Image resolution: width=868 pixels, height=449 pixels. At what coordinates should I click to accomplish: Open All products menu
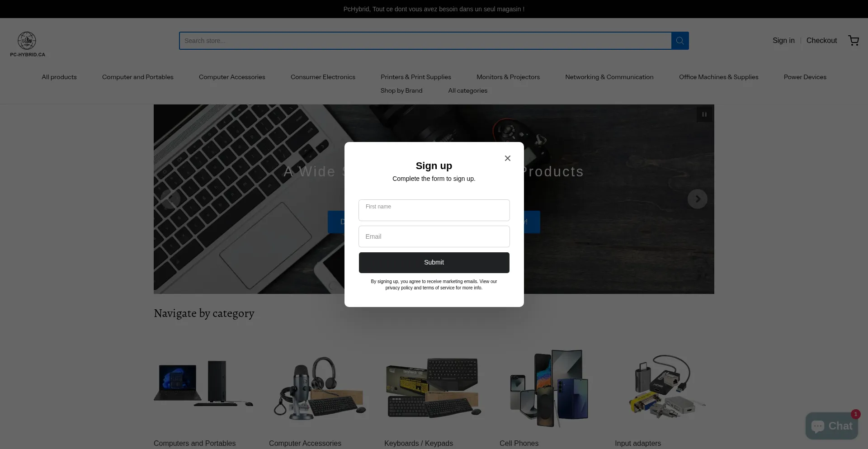pos(59,77)
